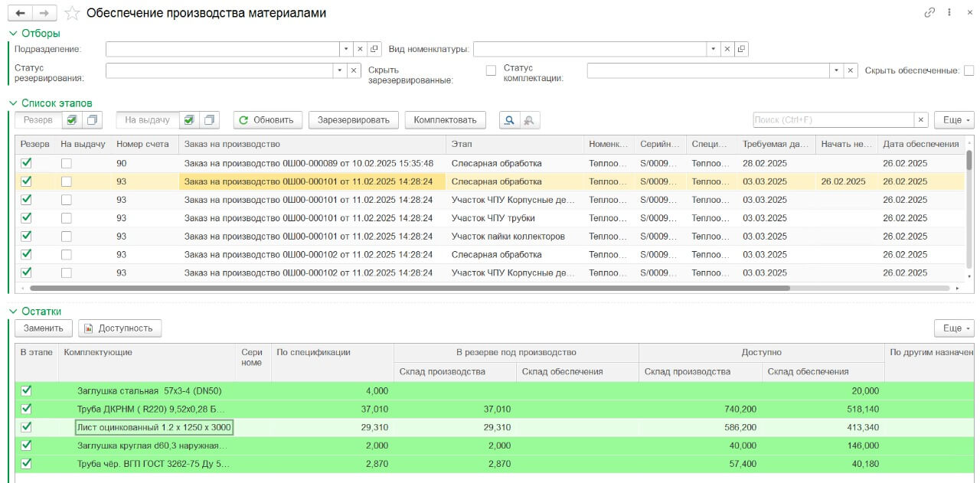Open the Еще menu in Остатки section
The image size is (980, 483).
(x=954, y=328)
